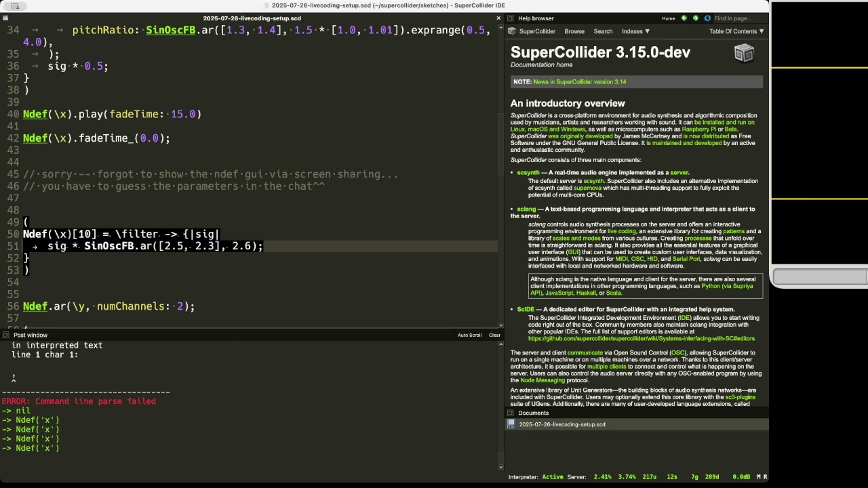Open the Browse help page

pos(574,31)
